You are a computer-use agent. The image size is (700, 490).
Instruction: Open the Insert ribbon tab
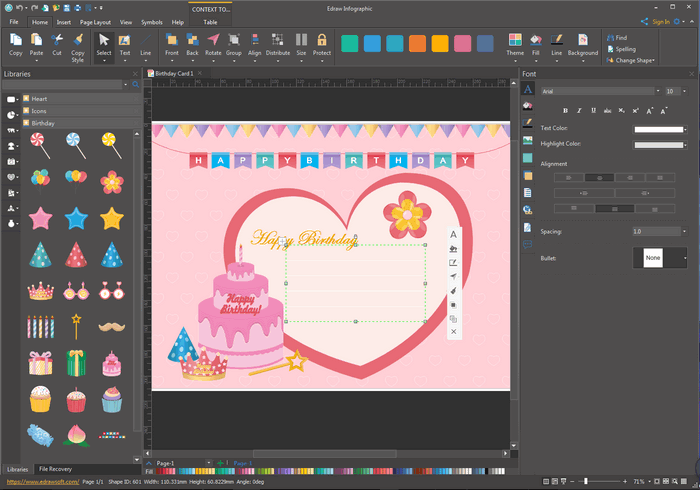64,21
